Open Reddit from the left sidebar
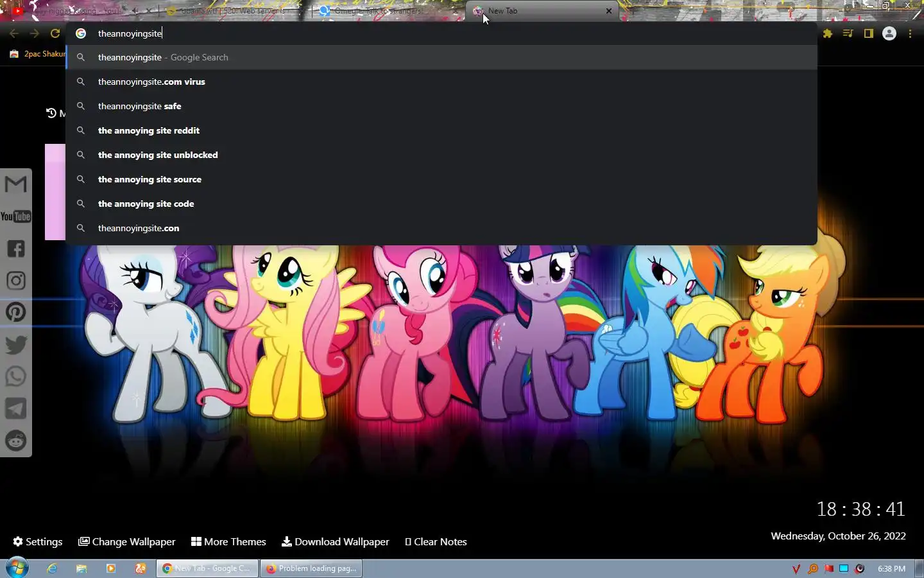This screenshot has width=924, height=578. tap(16, 441)
